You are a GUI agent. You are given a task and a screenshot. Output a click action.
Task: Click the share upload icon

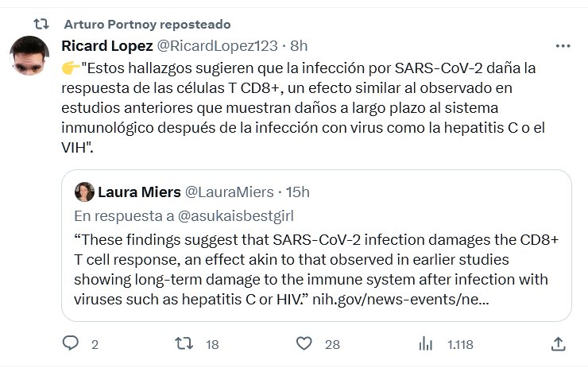[558, 343]
